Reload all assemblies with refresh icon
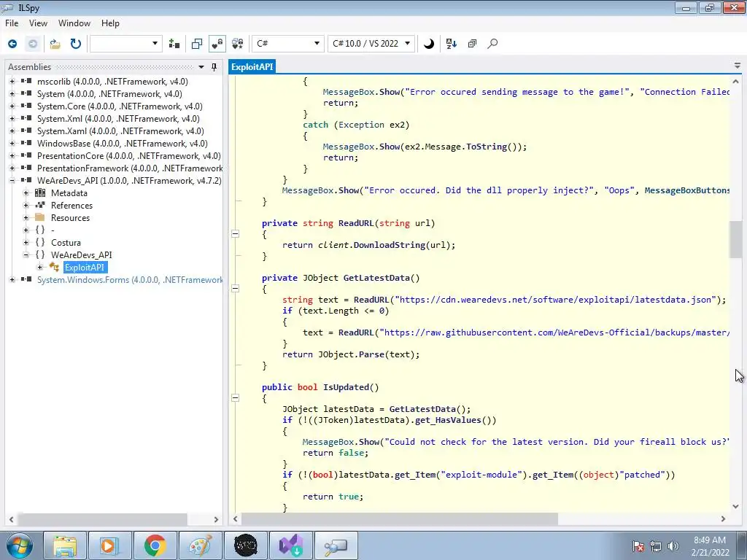747x560 pixels. point(76,44)
